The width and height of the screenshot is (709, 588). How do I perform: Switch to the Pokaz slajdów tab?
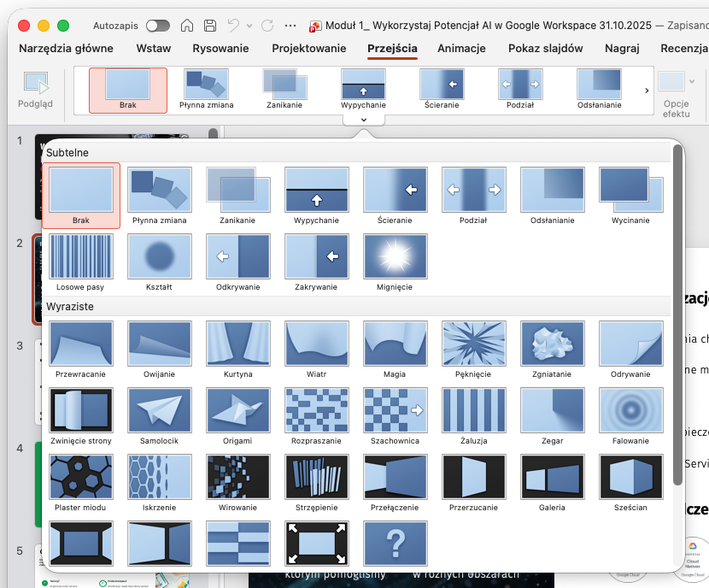(545, 49)
